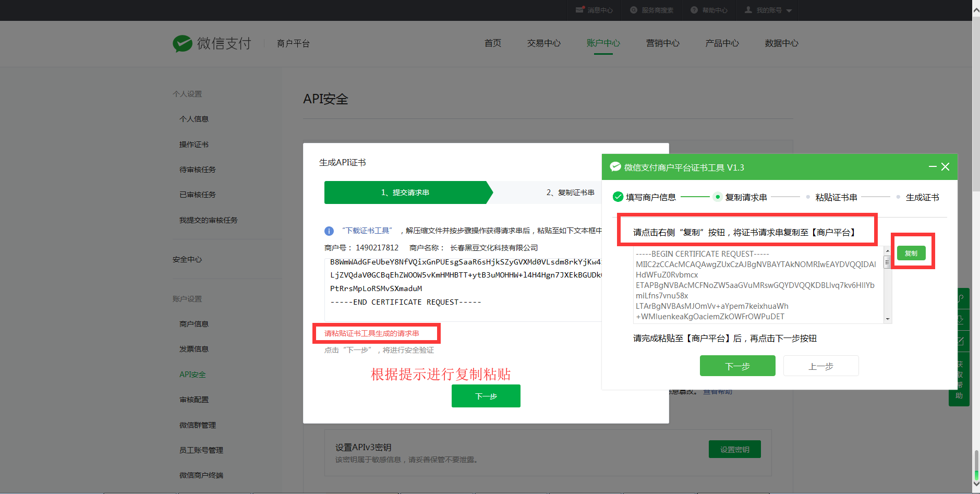Click the request string text area in the dialog

(x=463, y=290)
